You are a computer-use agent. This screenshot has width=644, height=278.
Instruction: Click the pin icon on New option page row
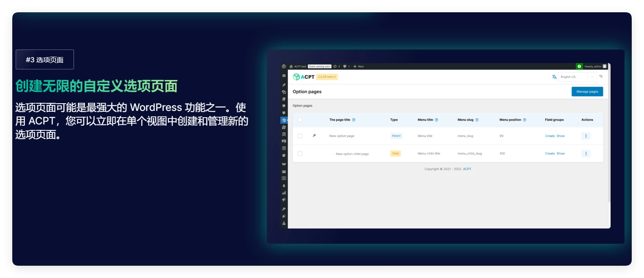pyautogui.click(x=314, y=136)
